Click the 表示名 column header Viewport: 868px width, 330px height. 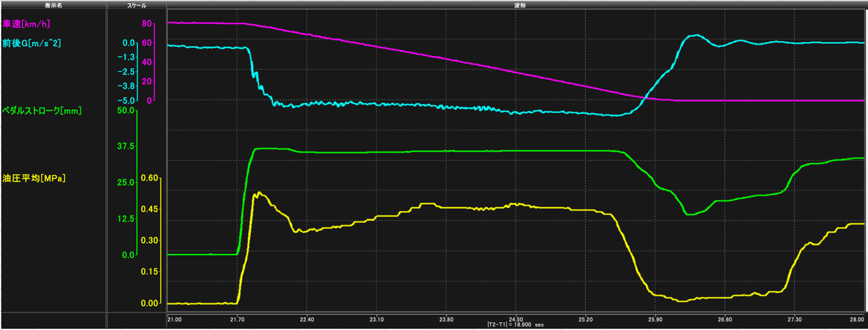point(53,5)
